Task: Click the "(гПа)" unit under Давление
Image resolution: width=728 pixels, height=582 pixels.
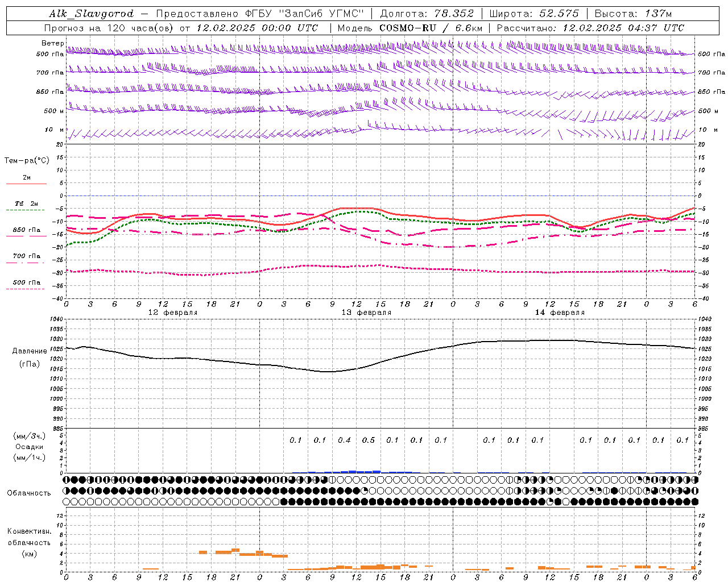Action: pos(30,364)
